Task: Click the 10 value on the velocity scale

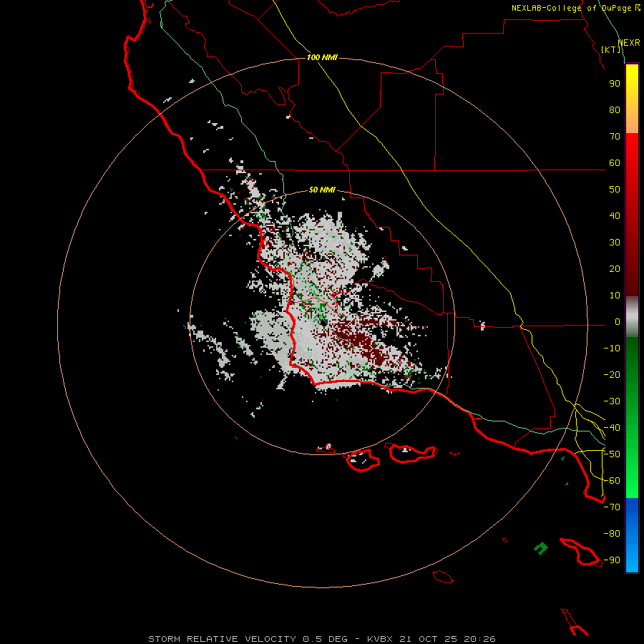Action: tap(615, 296)
